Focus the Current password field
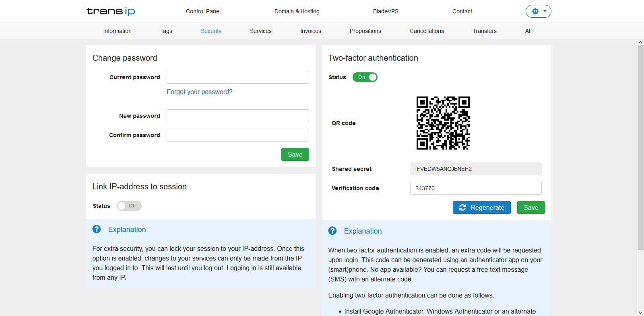This screenshot has height=316, width=644. pos(238,77)
